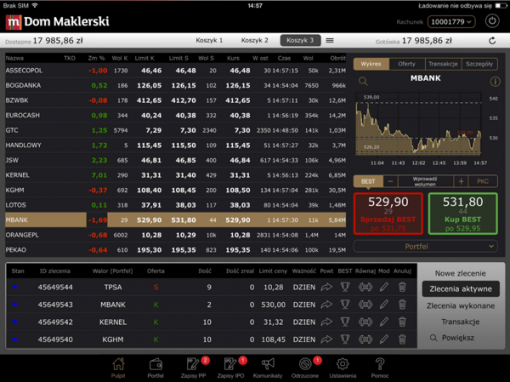
Task: Show Zlecenia wykonane
Action: click(x=460, y=306)
